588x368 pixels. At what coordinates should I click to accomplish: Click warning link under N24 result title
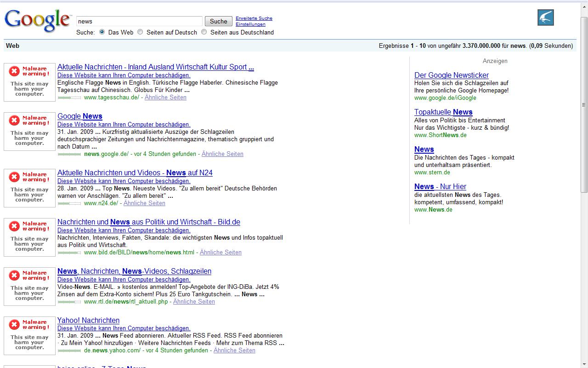(x=124, y=181)
